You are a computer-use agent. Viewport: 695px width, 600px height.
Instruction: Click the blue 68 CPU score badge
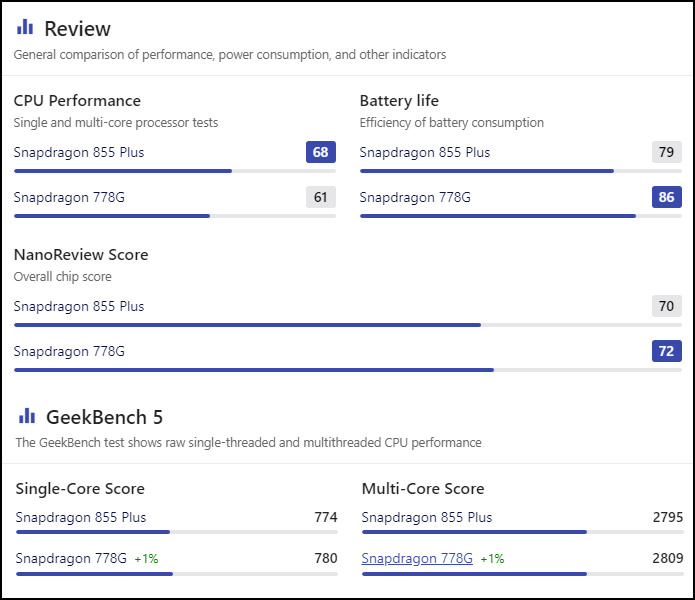pos(320,152)
